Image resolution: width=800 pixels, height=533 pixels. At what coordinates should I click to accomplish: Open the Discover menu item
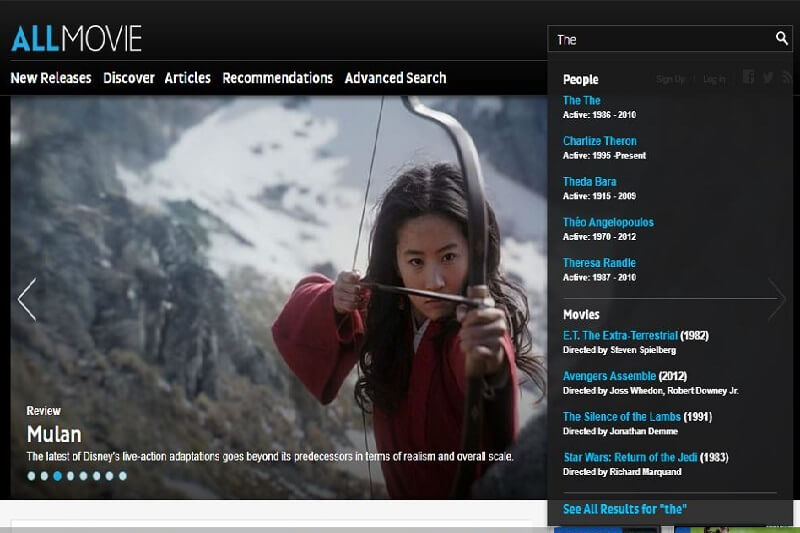128,78
